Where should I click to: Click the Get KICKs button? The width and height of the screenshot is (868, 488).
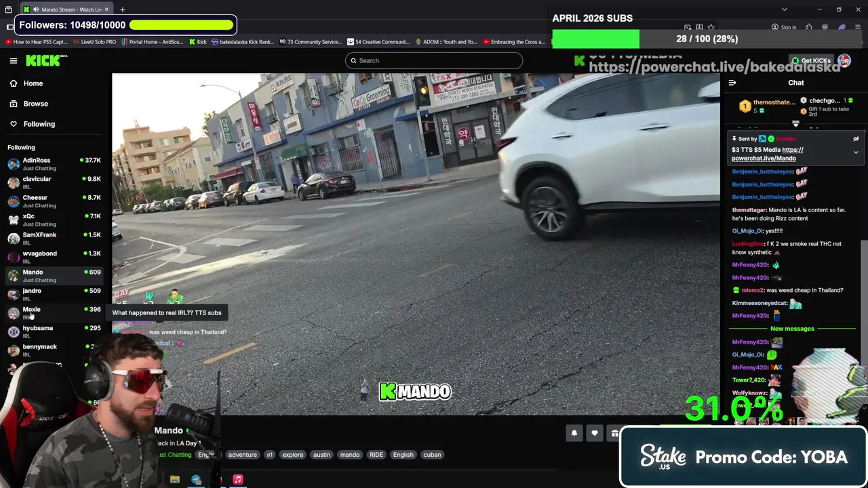point(811,60)
